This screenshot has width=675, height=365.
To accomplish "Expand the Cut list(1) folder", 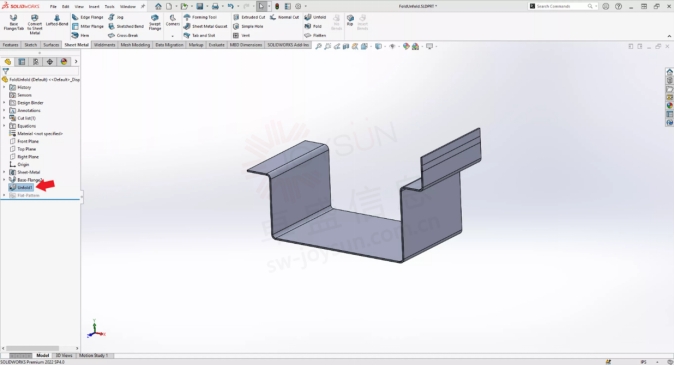I will [x=4, y=118].
